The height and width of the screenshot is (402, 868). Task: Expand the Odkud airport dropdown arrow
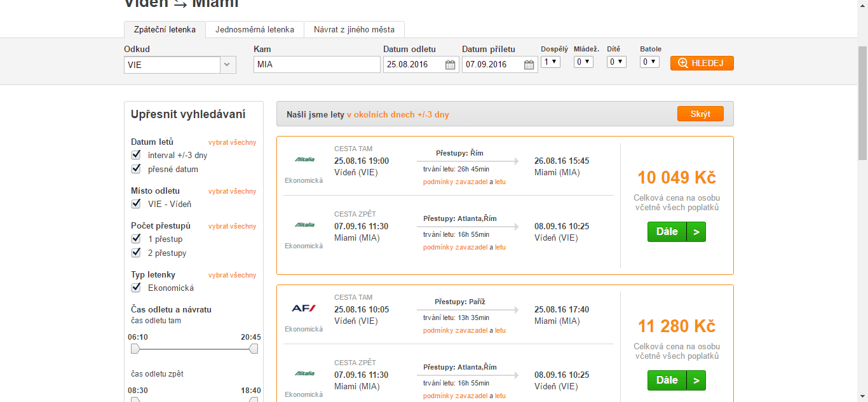pyautogui.click(x=227, y=65)
